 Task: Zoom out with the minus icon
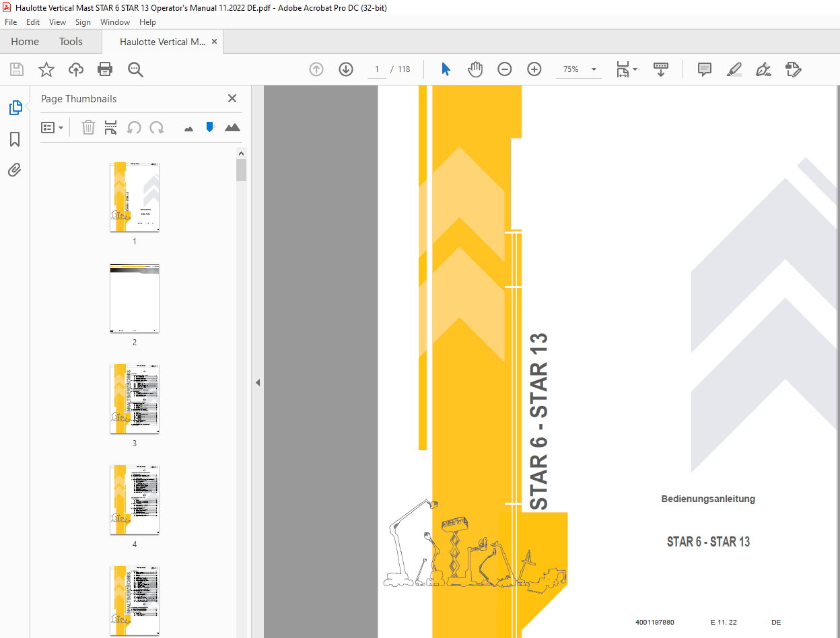point(505,69)
